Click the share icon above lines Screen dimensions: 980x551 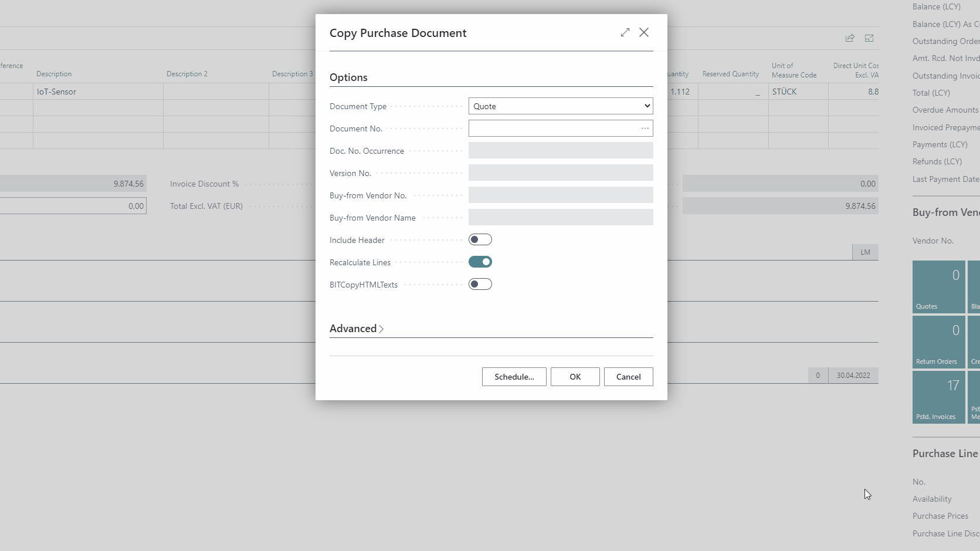[x=849, y=38]
